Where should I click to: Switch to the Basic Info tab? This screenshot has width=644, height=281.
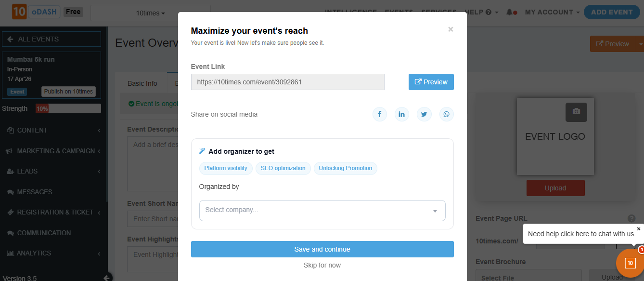click(142, 83)
